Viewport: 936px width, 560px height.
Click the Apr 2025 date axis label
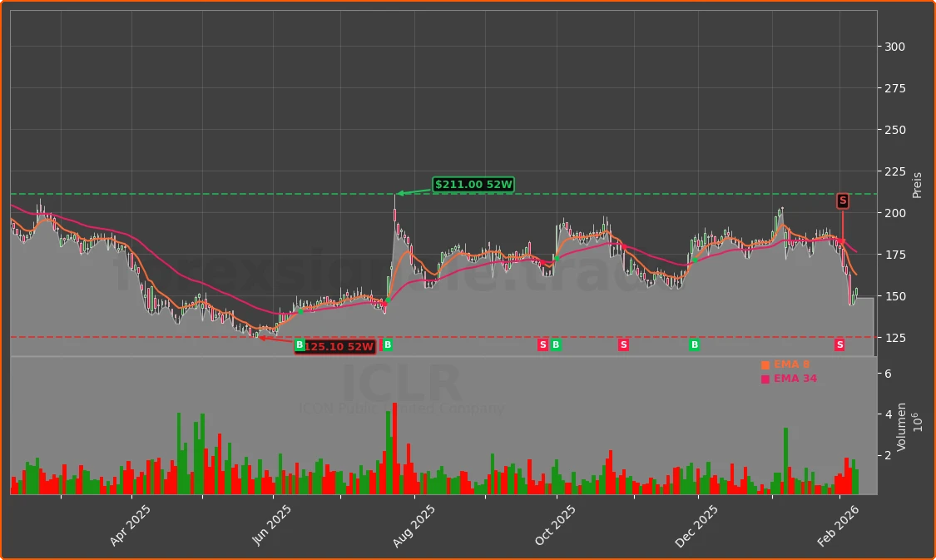[x=131, y=526]
